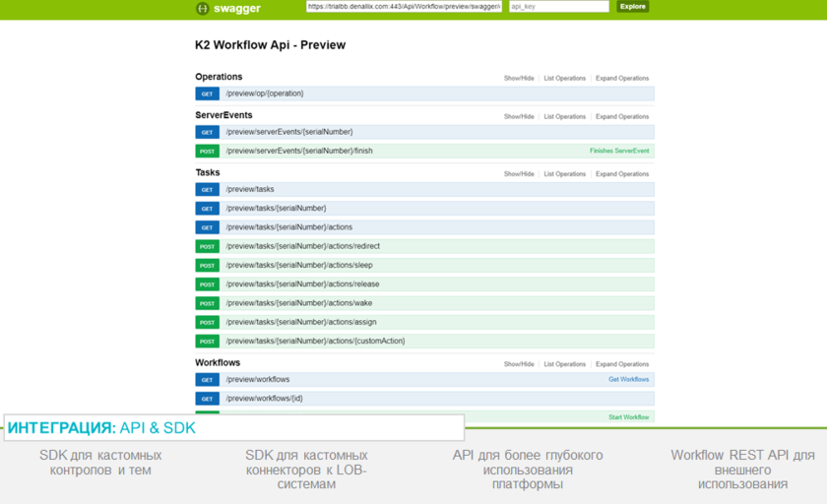Click POST badge for tasks wake action

[207, 304]
